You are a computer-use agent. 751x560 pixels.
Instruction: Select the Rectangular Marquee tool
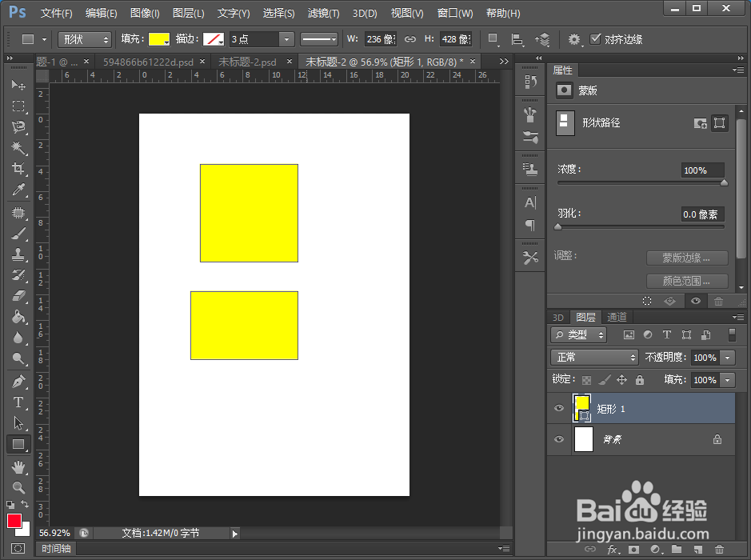(18, 106)
